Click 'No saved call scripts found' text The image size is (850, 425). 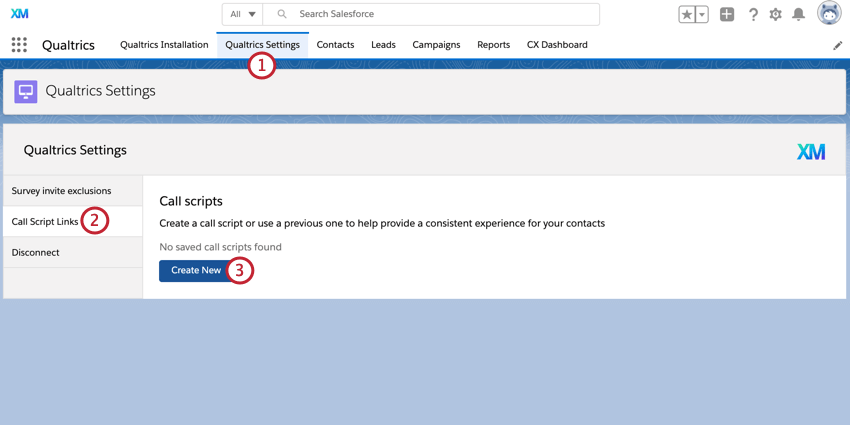click(221, 247)
